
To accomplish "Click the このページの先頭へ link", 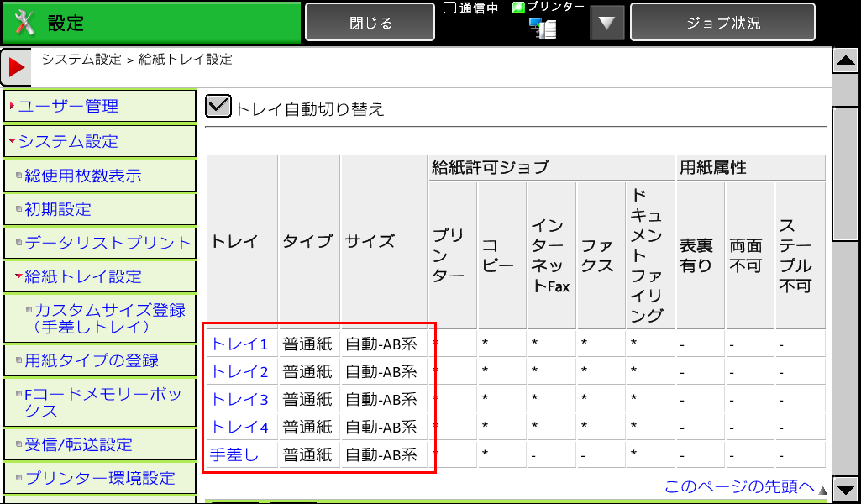I will [739, 487].
